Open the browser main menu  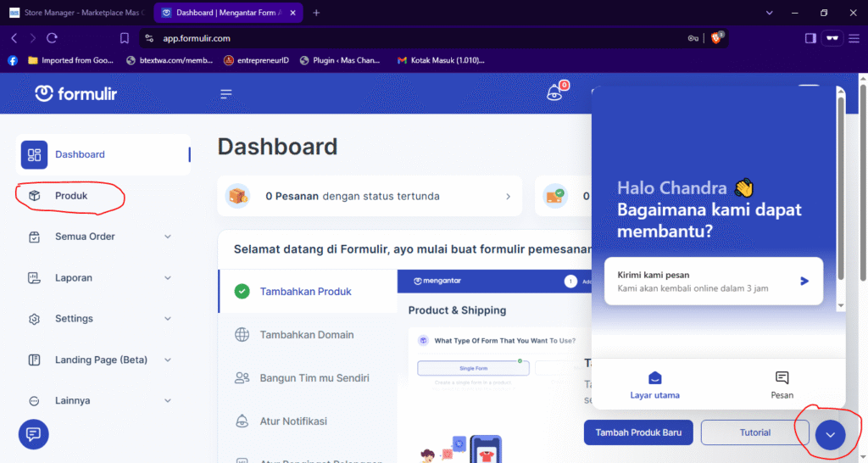(x=854, y=38)
